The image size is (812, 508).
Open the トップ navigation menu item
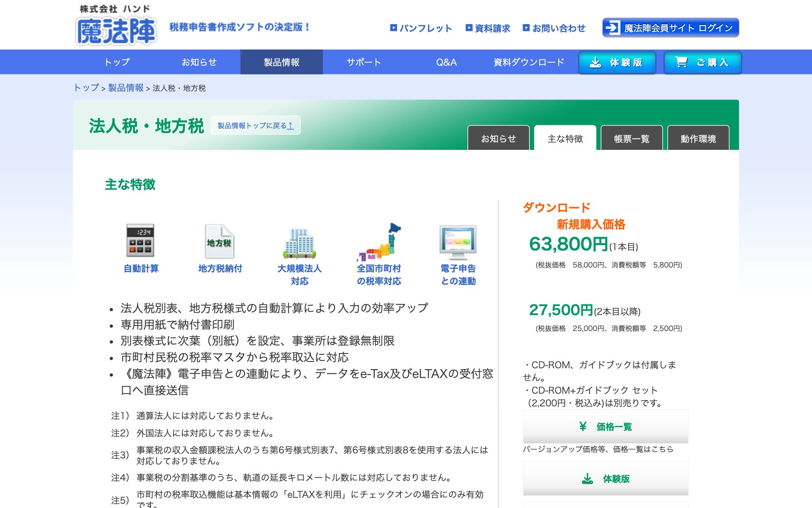[x=117, y=62]
